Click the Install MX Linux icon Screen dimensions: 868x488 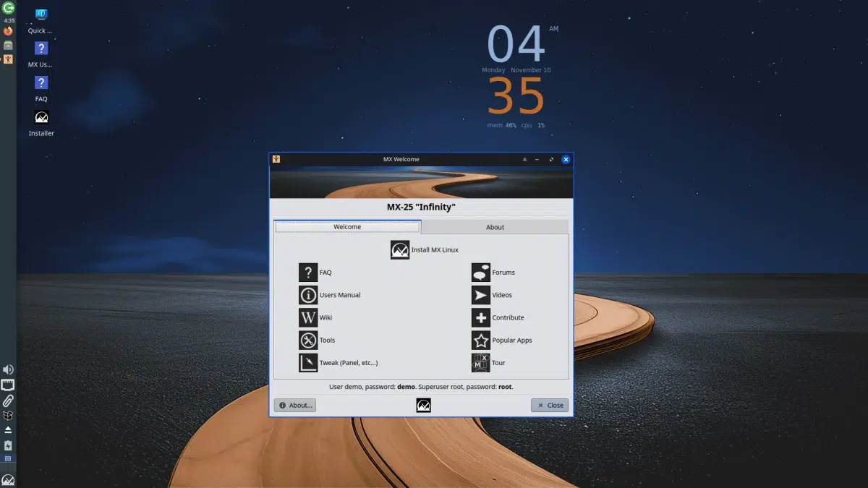(x=400, y=250)
